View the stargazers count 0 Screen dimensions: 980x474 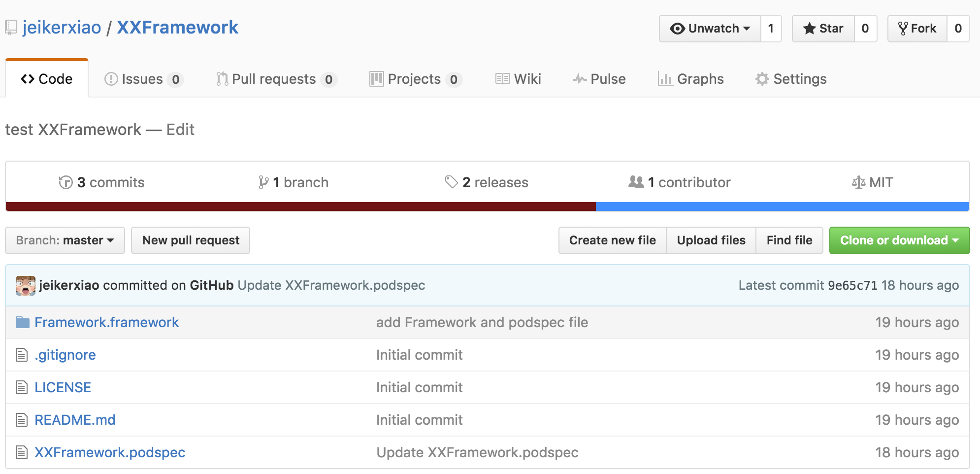pos(865,29)
